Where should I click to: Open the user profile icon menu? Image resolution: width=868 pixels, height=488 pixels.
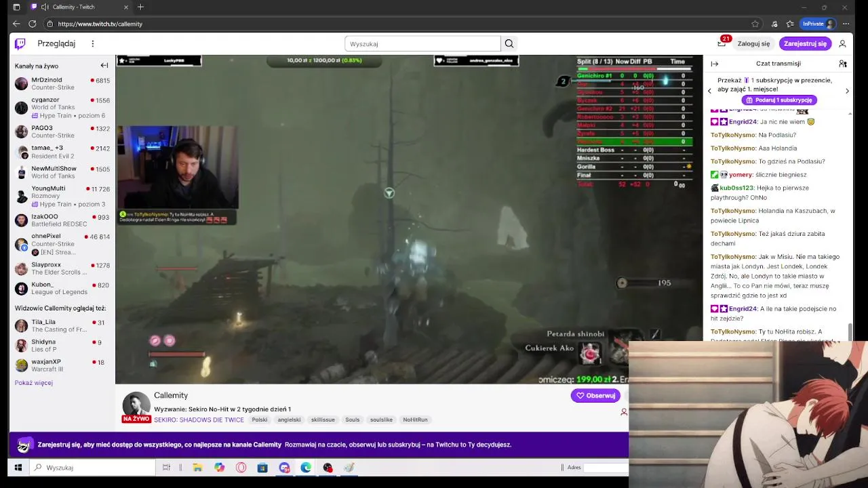842,43
